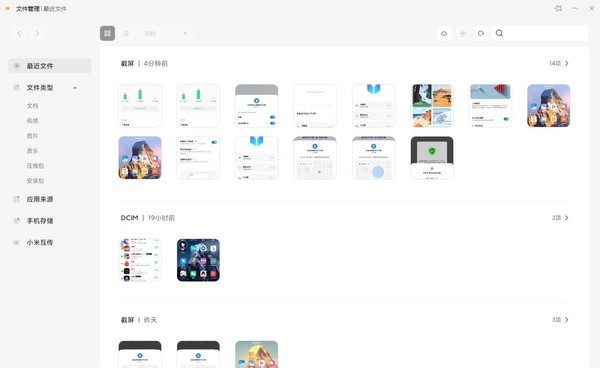Open the 名称 sort dropdown
This screenshot has width=600, height=368.
pos(166,34)
